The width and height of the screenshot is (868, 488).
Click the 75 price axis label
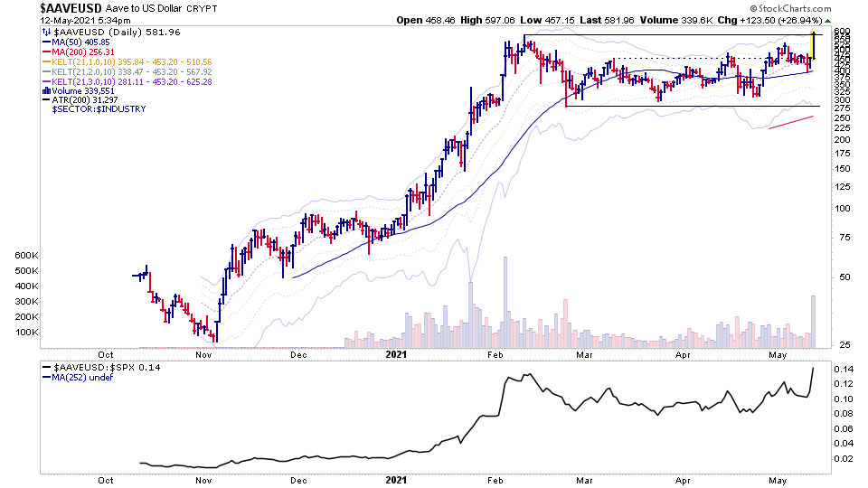[844, 238]
